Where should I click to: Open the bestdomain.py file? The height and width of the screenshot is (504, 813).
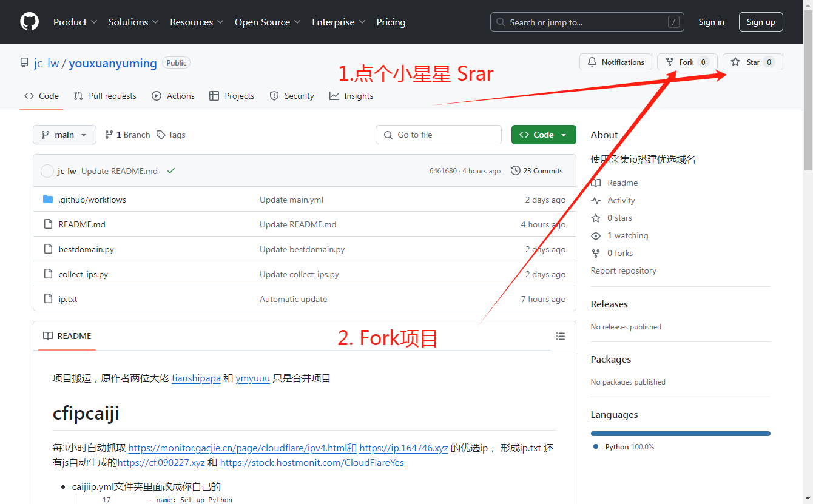click(x=86, y=249)
